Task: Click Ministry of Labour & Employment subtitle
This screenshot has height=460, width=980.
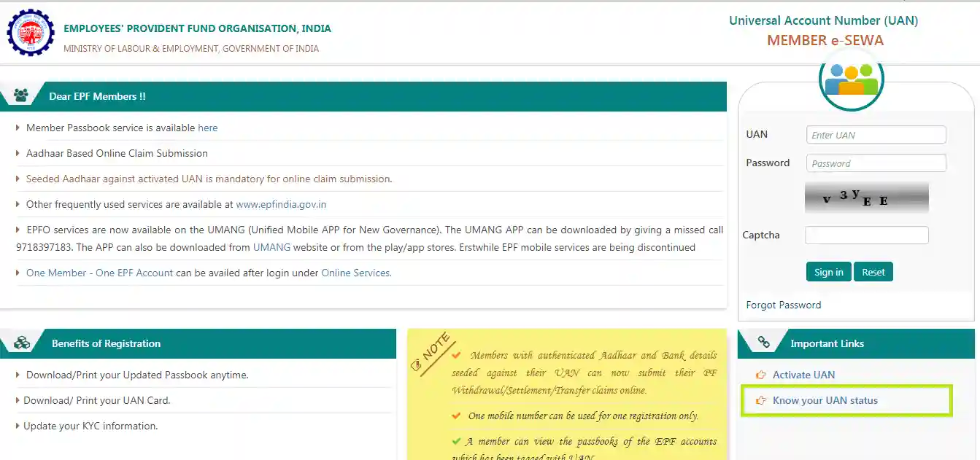Action: (x=191, y=49)
